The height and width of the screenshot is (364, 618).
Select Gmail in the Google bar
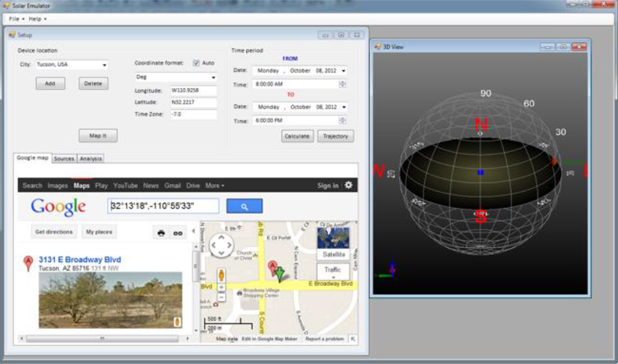172,185
